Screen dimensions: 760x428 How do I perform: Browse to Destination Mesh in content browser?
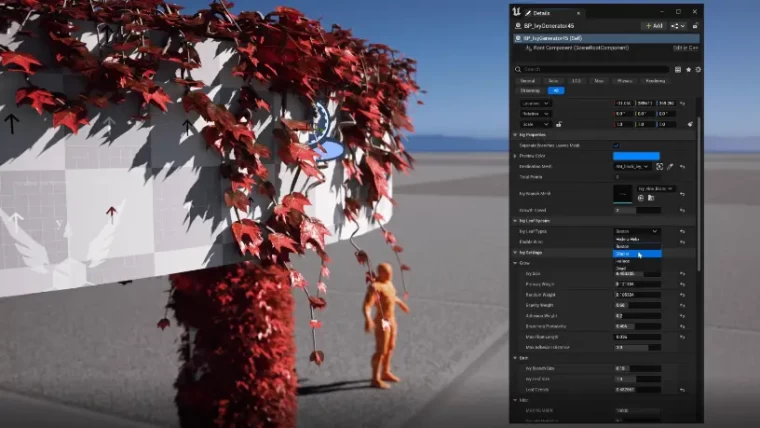pyautogui.click(x=659, y=167)
